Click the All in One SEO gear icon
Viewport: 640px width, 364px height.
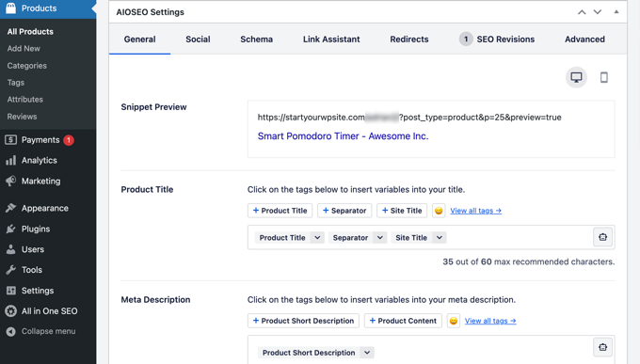point(11,311)
